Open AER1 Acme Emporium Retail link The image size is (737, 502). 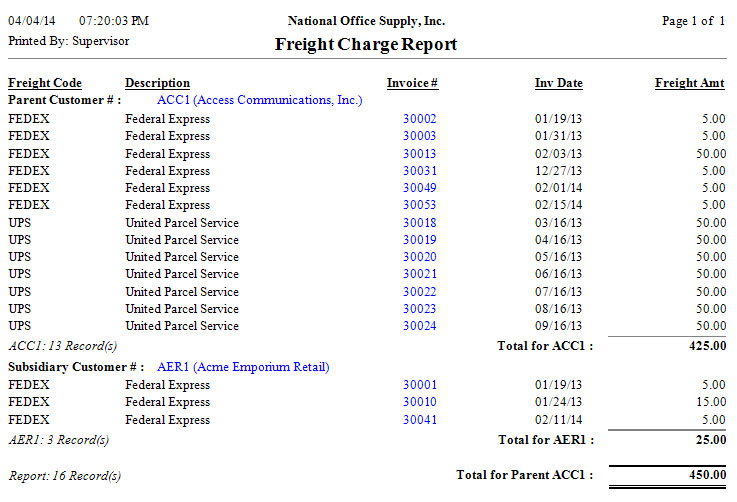coord(243,367)
